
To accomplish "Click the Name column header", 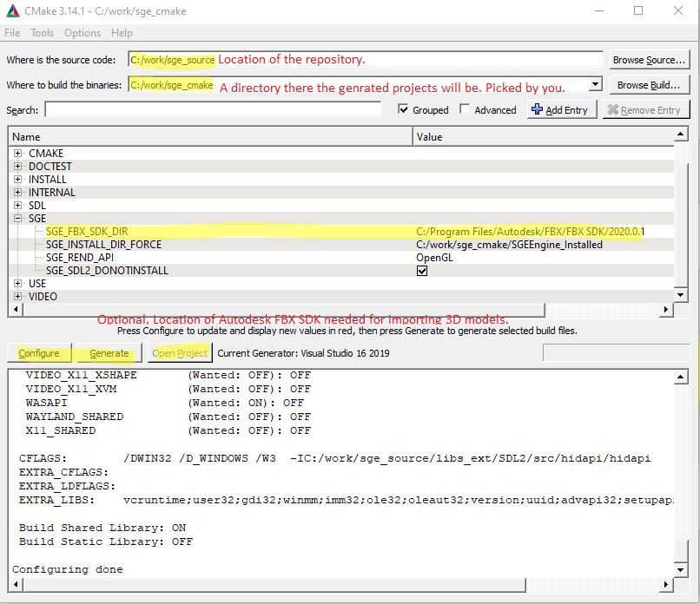I will coord(210,137).
